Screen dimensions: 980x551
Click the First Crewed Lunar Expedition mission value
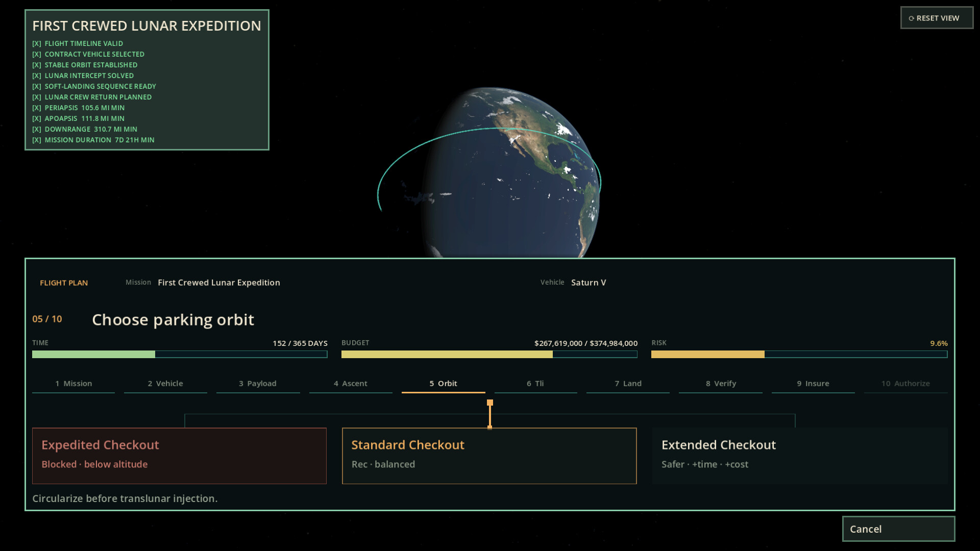(x=219, y=283)
